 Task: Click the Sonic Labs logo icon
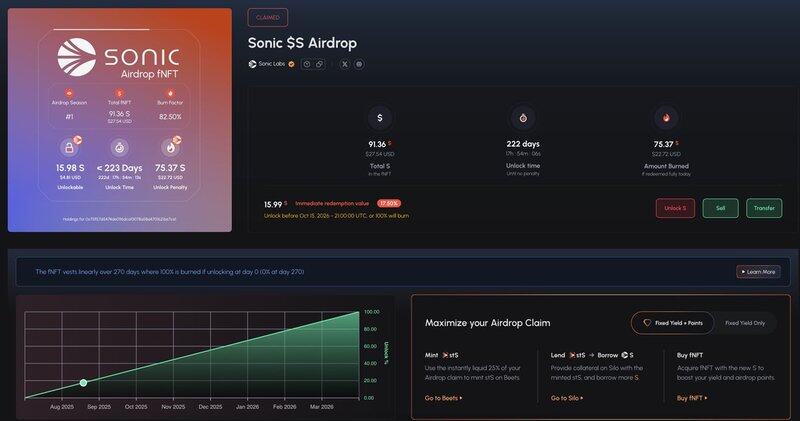tap(252, 64)
